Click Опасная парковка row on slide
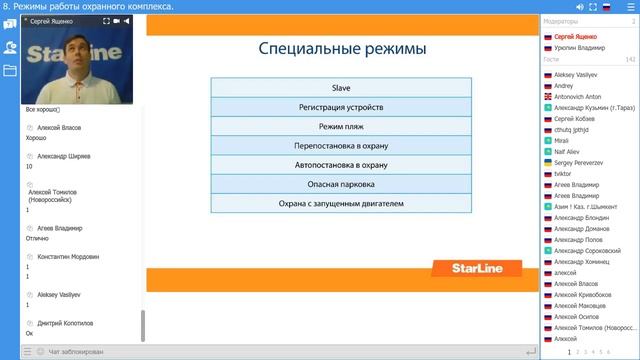Viewport: 640px width, 360px height. click(341, 184)
